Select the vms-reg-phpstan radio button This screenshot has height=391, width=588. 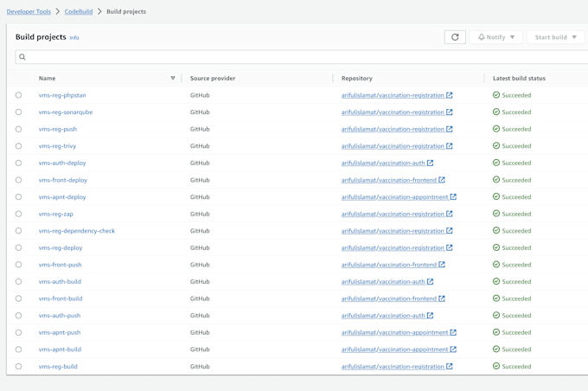(x=18, y=95)
